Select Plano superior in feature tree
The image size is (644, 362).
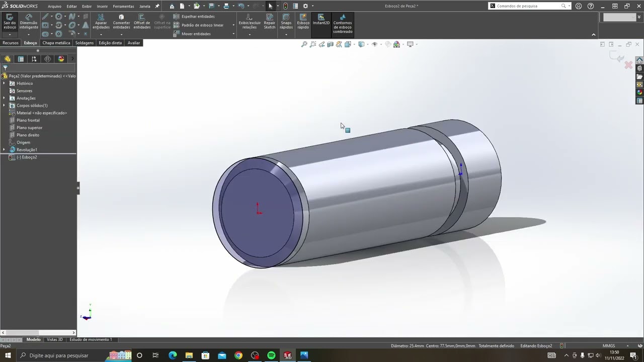[x=29, y=128]
